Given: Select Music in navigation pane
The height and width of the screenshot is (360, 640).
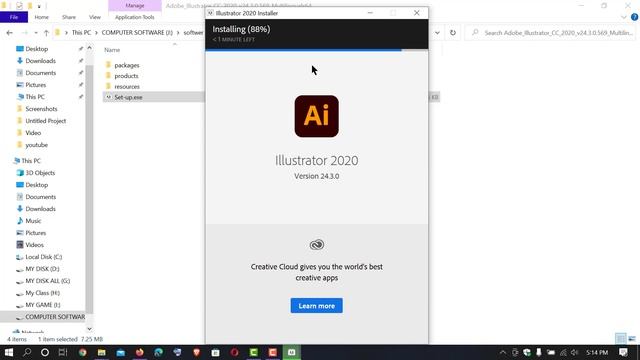Looking at the screenshot, I should 33,221.
